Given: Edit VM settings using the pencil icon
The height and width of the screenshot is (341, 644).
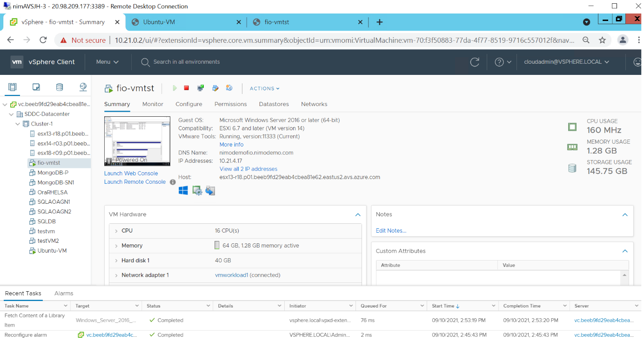Looking at the screenshot, I should pyautogui.click(x=215, y=88).
